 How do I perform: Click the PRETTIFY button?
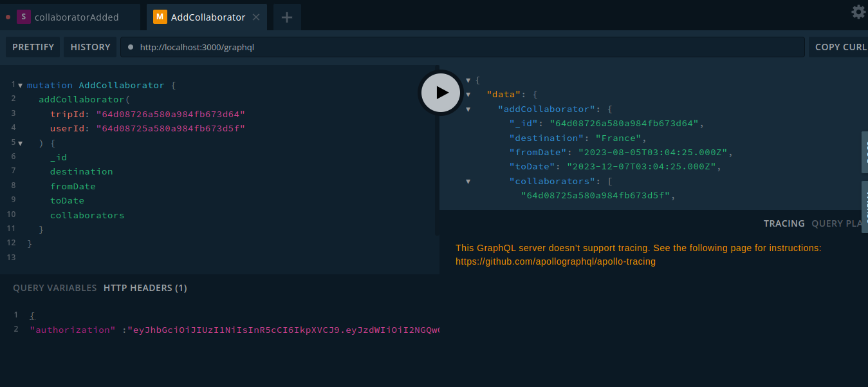pyautogui.click(x=33, y=47)
